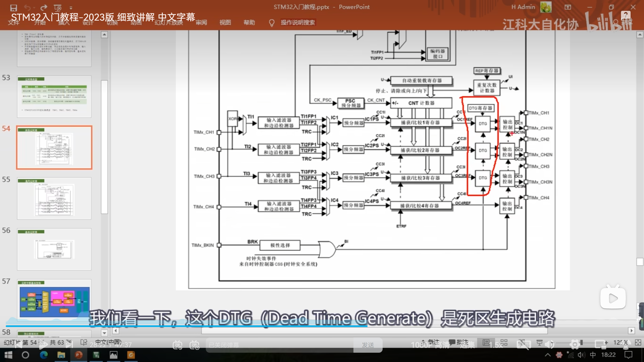Image resolution: width=644 pixels, height=362 pixels.
Task: Click the 选集 episode list button
Action: click(467, 345)
